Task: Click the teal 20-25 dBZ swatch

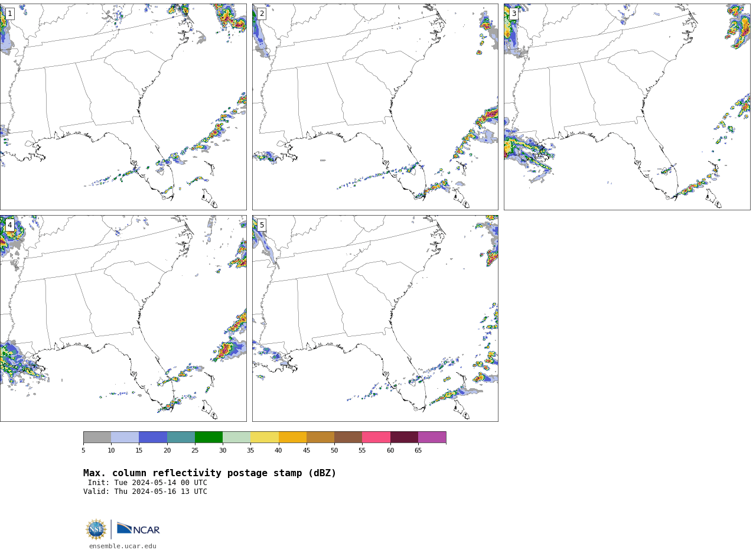Action: click(x=181, y=437)
